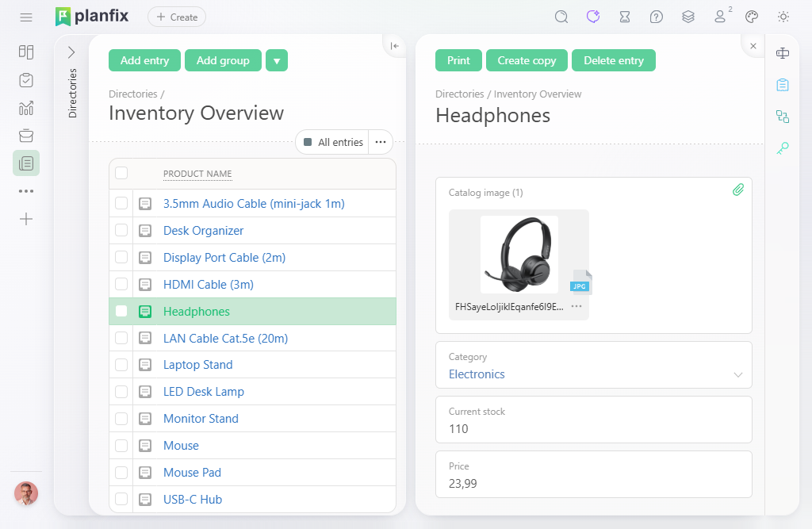Edit the Current stock field
This screenshot has width=812, height=529.
pos(593,420)
